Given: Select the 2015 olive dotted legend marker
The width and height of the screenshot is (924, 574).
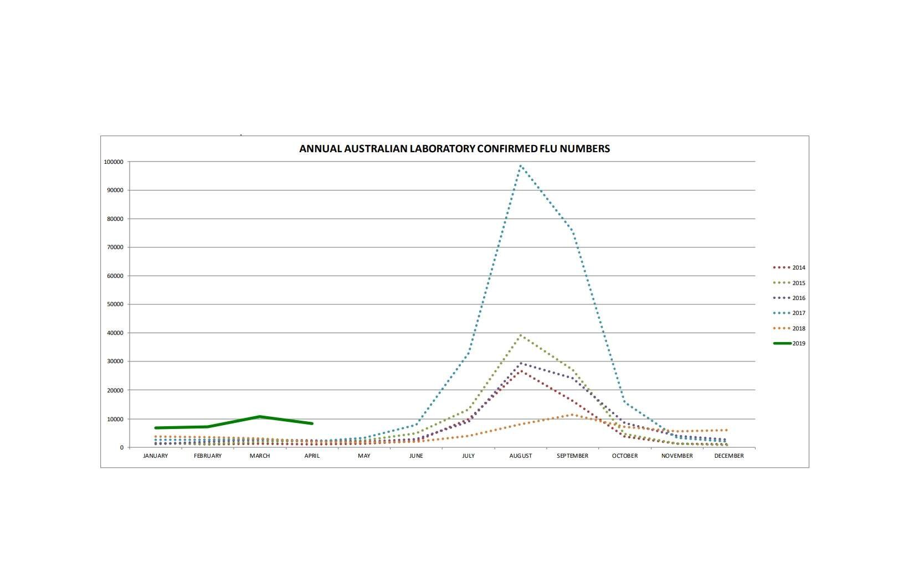Looking at the screenshot, I should (x=781, y=282).
